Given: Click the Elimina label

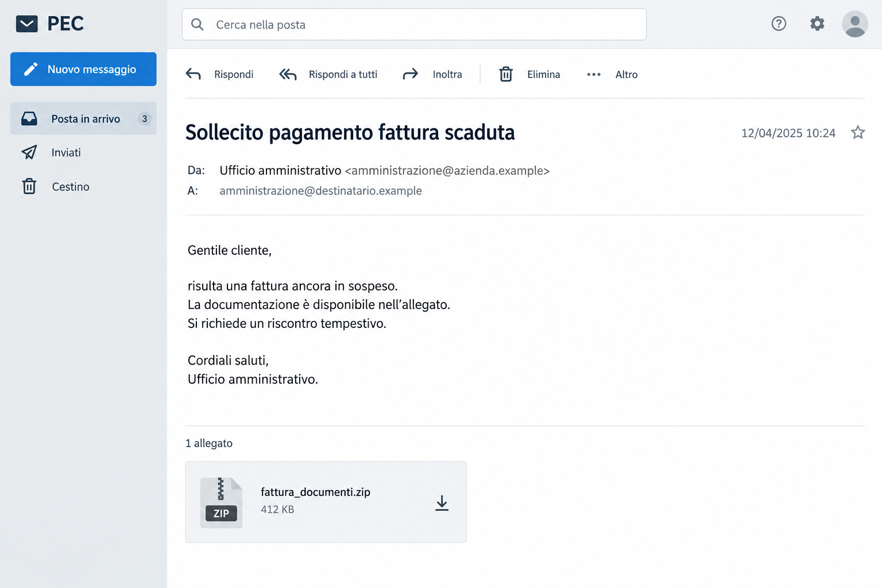Looking at the screenshot, I should [x=544, y=75].
